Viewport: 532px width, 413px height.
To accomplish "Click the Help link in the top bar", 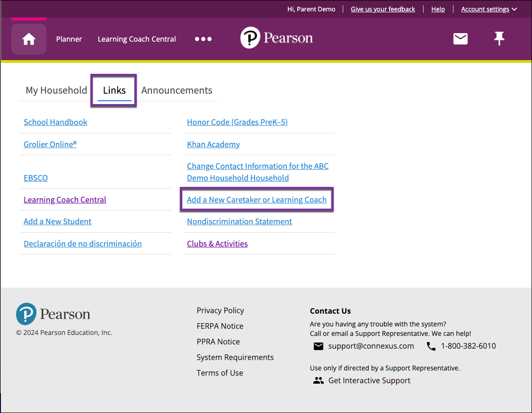I will pyautogui.click(x=438, y=9).
